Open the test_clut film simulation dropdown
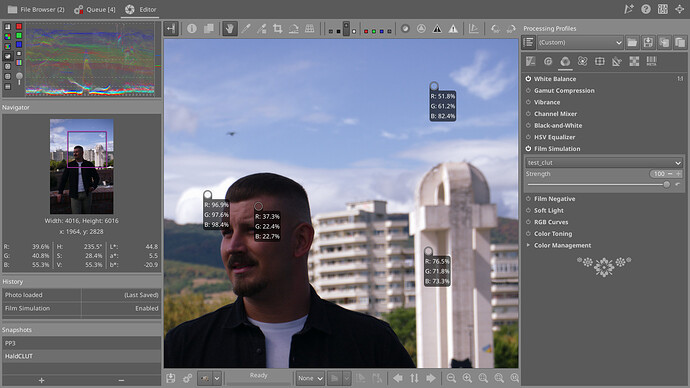Image resolution: width=690 pixels, height=388 pixels. pyautogui.click(x=604, y=163)
